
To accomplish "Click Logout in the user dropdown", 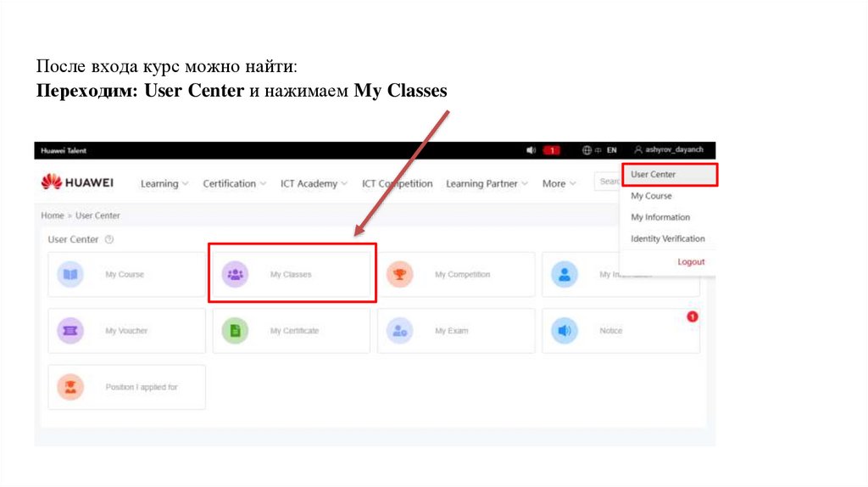I will pyautogui.click(x=691, y=261).
